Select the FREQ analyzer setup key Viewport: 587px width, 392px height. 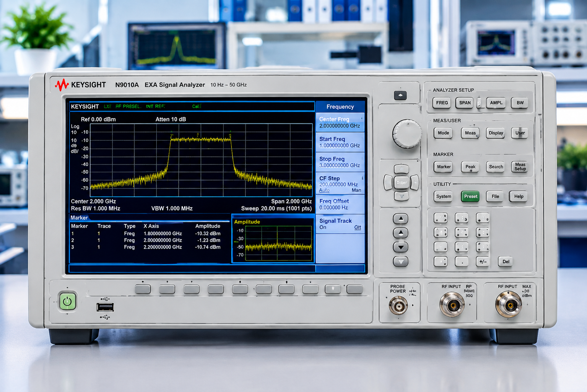point(442,103)
